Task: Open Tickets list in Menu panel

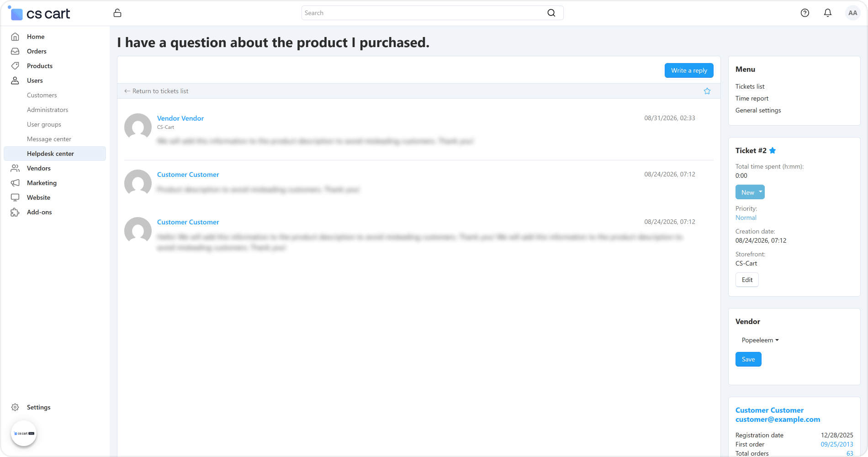Action: click(750, 86)
